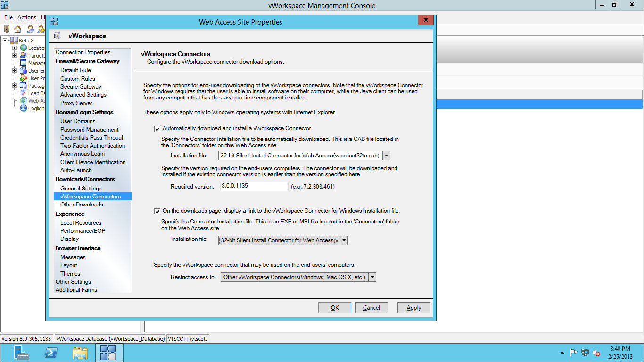
Task: Open the File menu
Action: pos(8,17)
